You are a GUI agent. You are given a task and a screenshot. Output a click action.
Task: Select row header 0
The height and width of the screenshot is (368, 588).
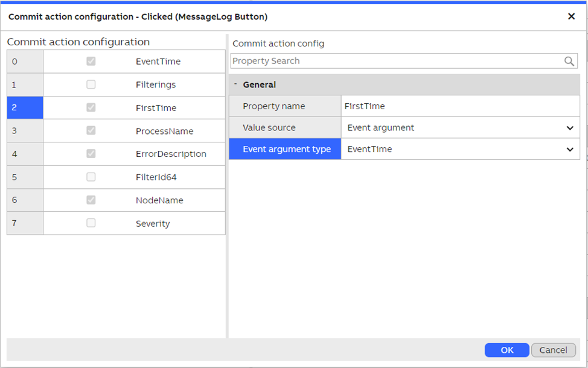[x=25, y=62]
